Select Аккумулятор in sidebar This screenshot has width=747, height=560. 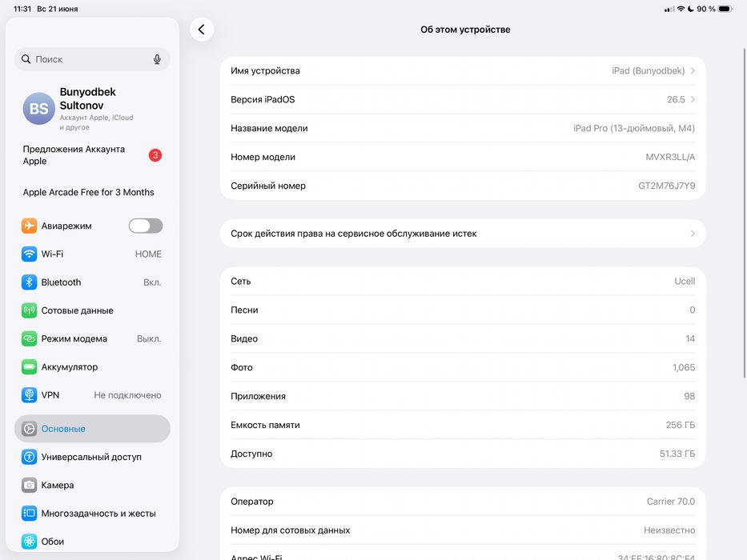(92, 366)
